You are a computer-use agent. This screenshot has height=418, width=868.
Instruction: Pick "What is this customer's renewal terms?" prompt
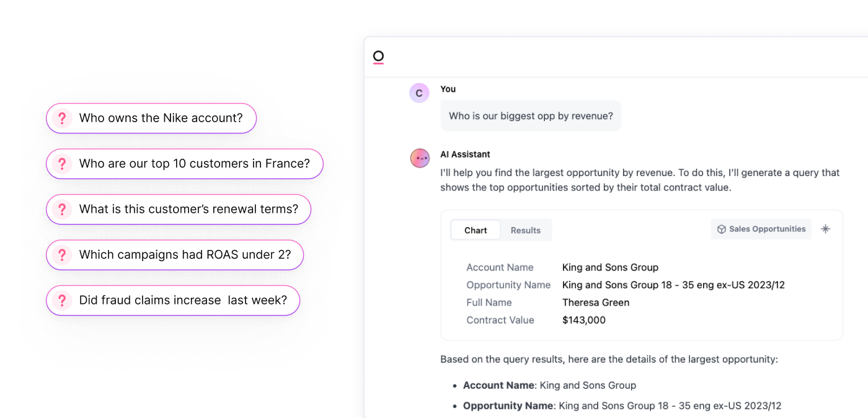click(188, 210)
